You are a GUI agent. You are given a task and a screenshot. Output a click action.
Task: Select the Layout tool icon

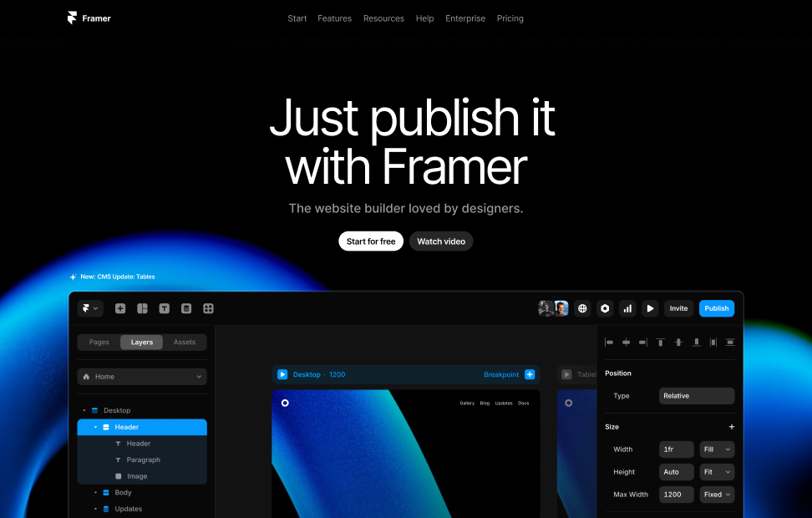click(x=142, y=308)
